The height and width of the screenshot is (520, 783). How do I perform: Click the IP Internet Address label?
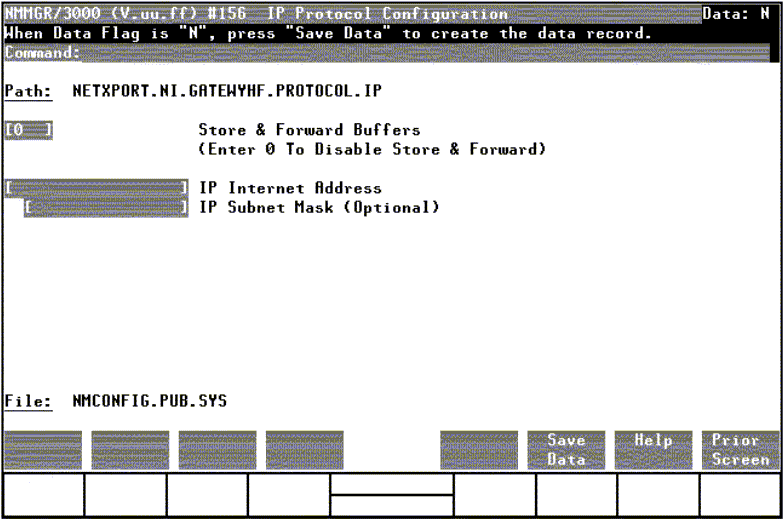coord(290,188)
